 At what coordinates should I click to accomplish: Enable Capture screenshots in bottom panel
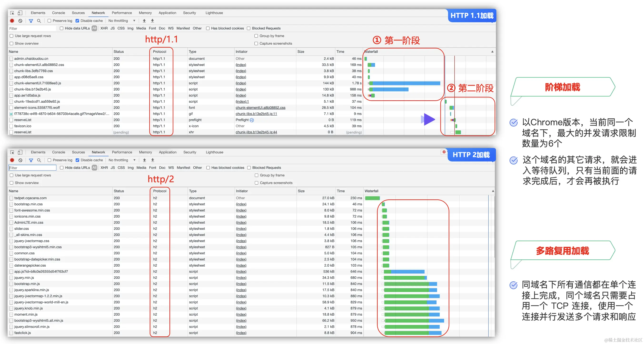(257, 183)
